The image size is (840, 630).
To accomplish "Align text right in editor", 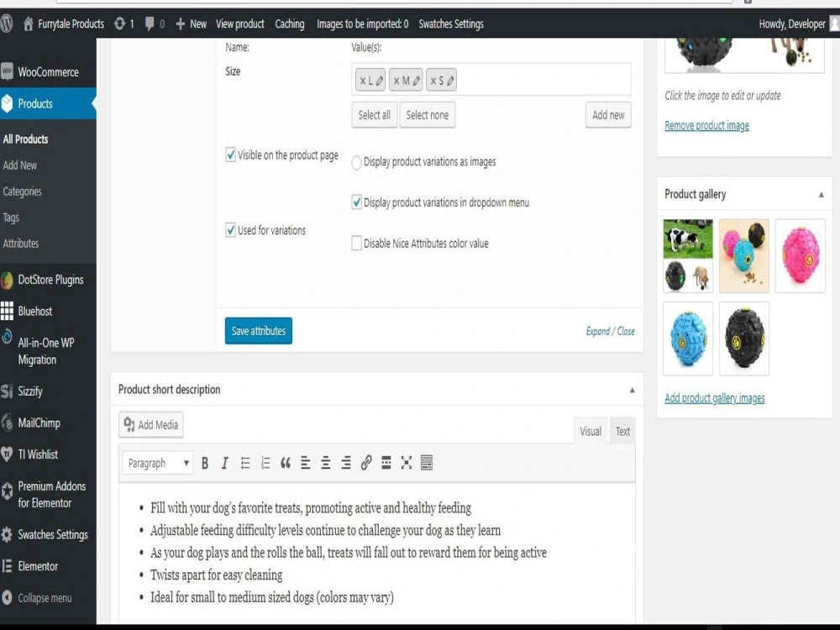I will point(346,463).
